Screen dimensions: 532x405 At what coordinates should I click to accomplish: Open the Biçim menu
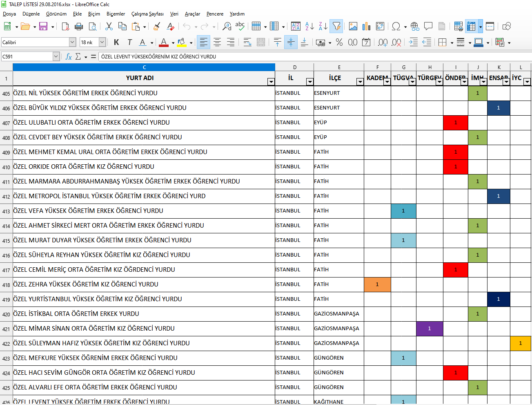coord(94,14)
